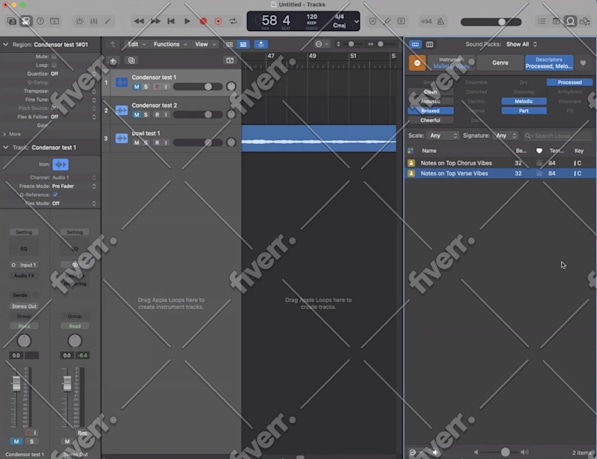Select the Descriptors filter tab
Image resolution: width=597 pixels, height=459 pixels.
[549, 63]
